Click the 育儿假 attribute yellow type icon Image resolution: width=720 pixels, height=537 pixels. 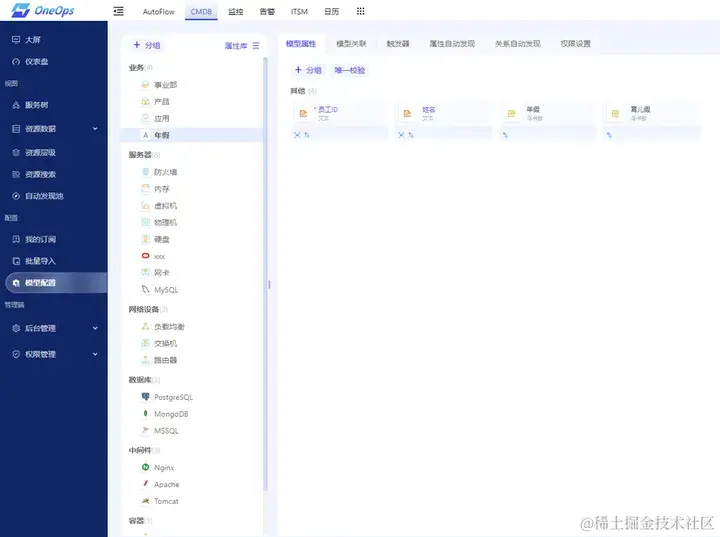615,113
